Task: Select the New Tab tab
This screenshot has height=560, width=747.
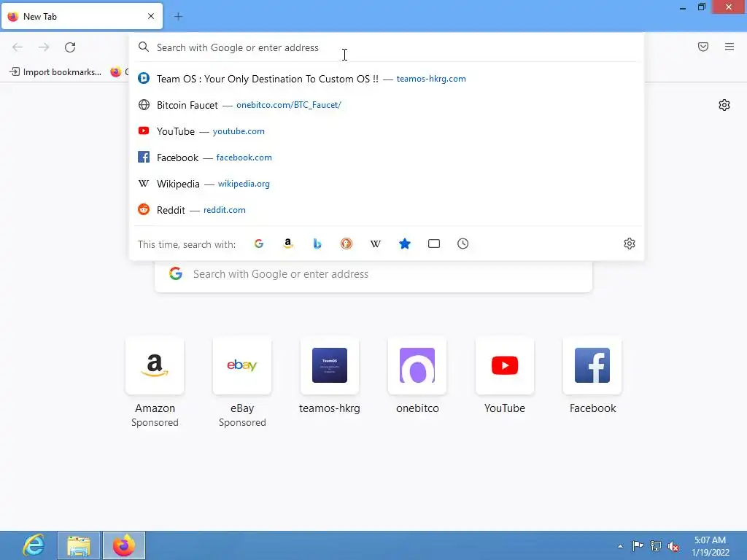Action: 82,16
